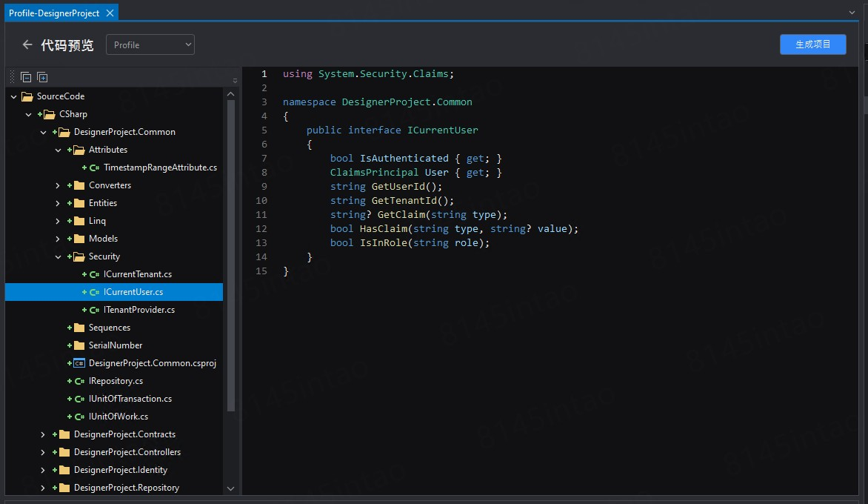The width and height of the screenshot is (868, 504).
Task: Open IUnitOfTransaction.cs file
Action: (130, 399)
